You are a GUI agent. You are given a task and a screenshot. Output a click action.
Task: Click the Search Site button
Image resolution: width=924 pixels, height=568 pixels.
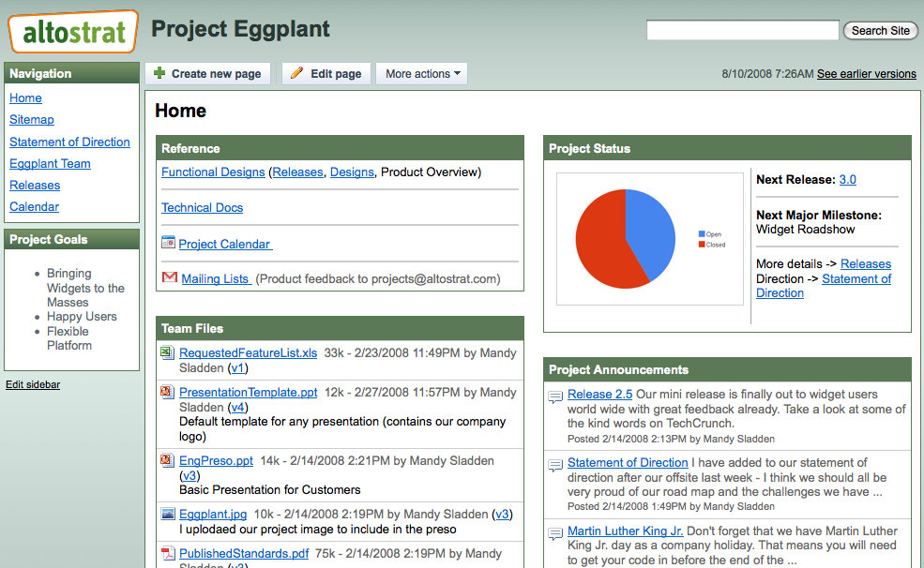click(880, 31)
